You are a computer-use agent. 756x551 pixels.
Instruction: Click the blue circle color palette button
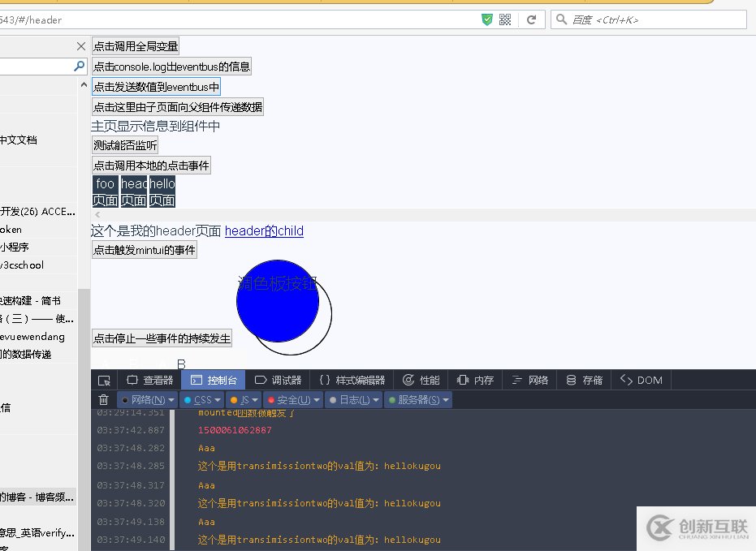click(277, 301)
